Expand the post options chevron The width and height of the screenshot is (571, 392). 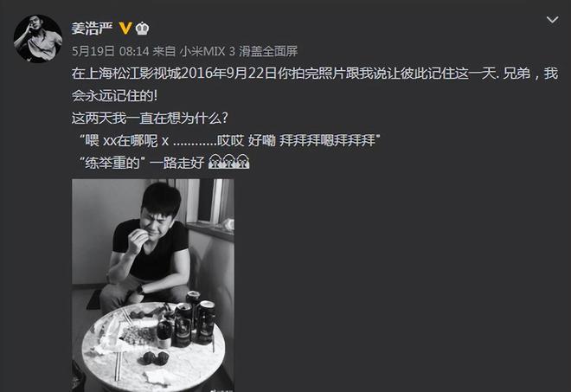pyautogui.click(x=552, y=20)
